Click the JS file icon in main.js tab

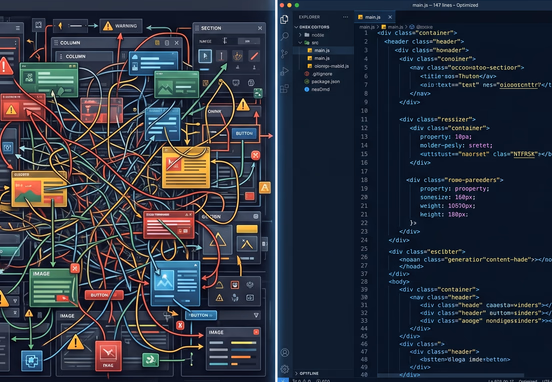point(360,17)
